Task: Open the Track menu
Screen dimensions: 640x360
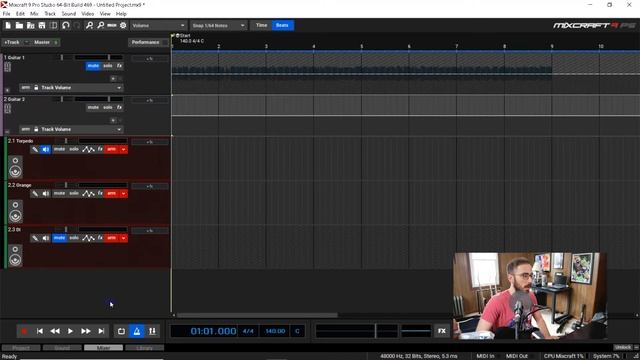Action: (x=50, y=14)
